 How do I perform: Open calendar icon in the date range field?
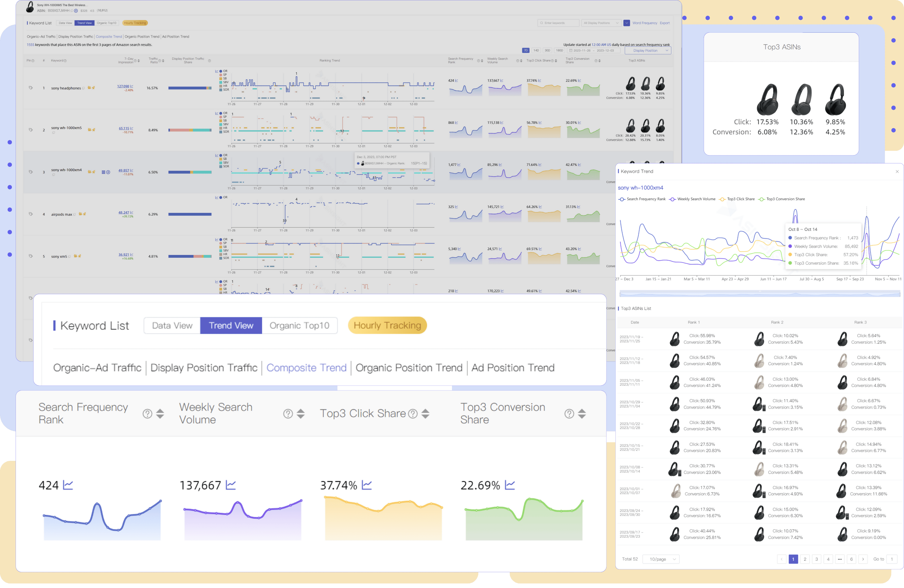pos(570,51)
